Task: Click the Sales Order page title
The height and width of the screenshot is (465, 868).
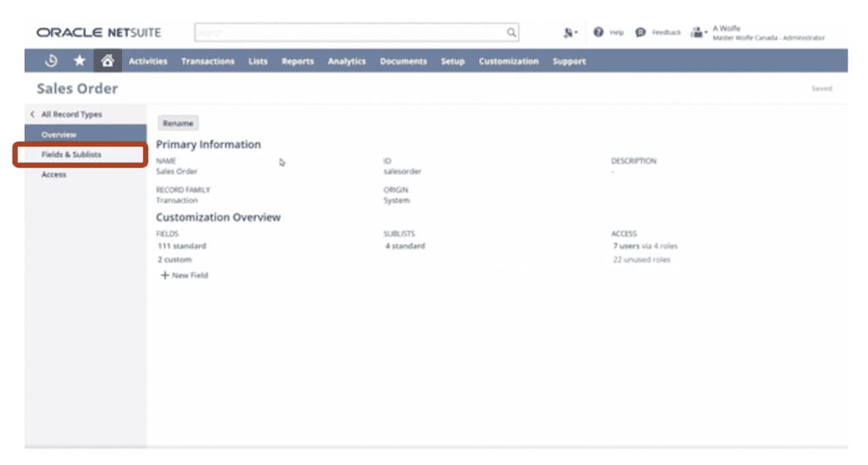Action: click(x=77, y=89)
